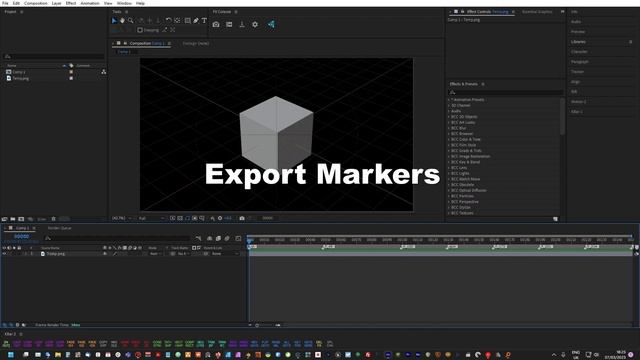Screen dimensions: 640x360
Task: Enable frame blending icon in timeline
Action: [218, 238]
